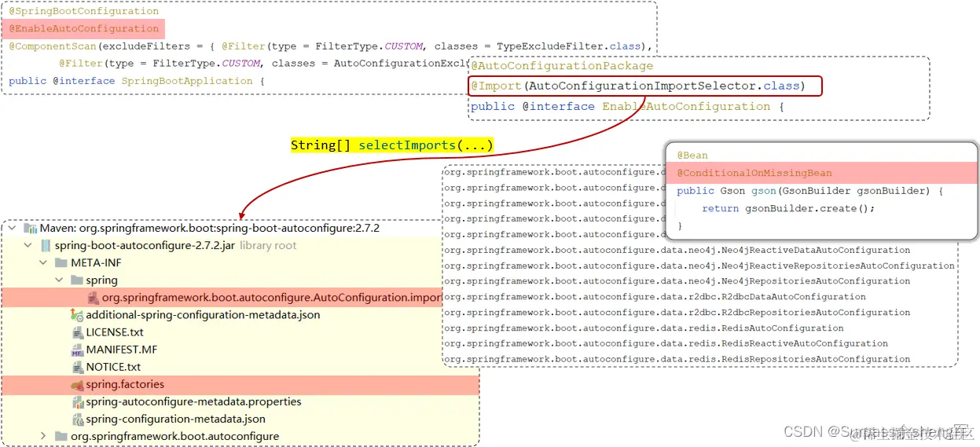Click the @ConditionalOnMissingBean annotation
The image size is (980, 447).
coord(754,173)
